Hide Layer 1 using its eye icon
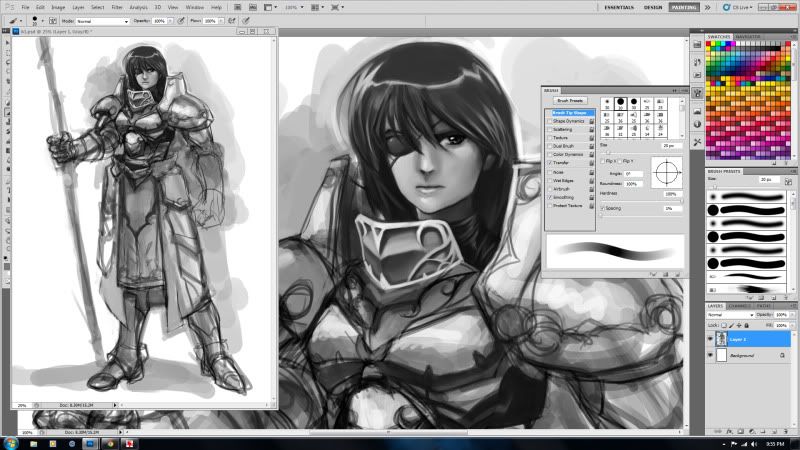This screenshot has height=450, width=800. 710,340
